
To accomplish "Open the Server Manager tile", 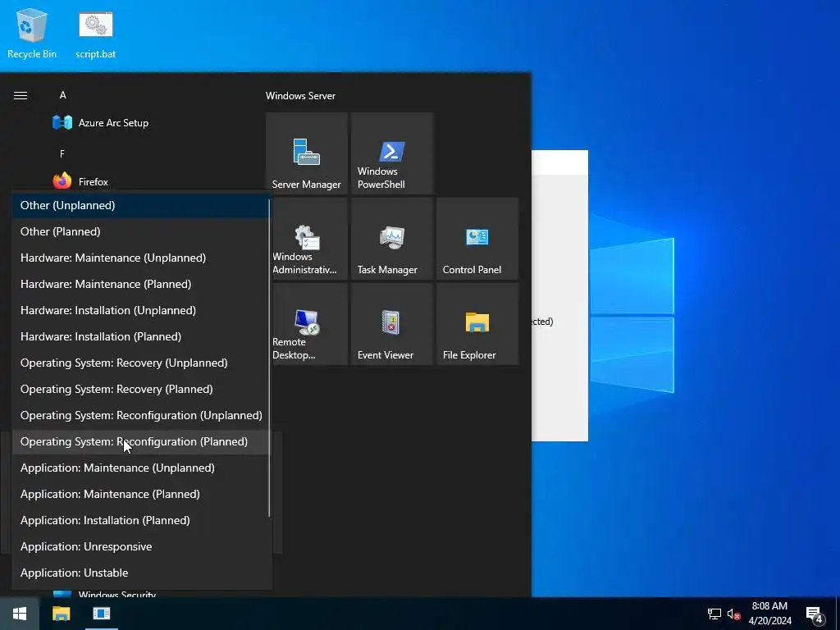I will (307, 153).
